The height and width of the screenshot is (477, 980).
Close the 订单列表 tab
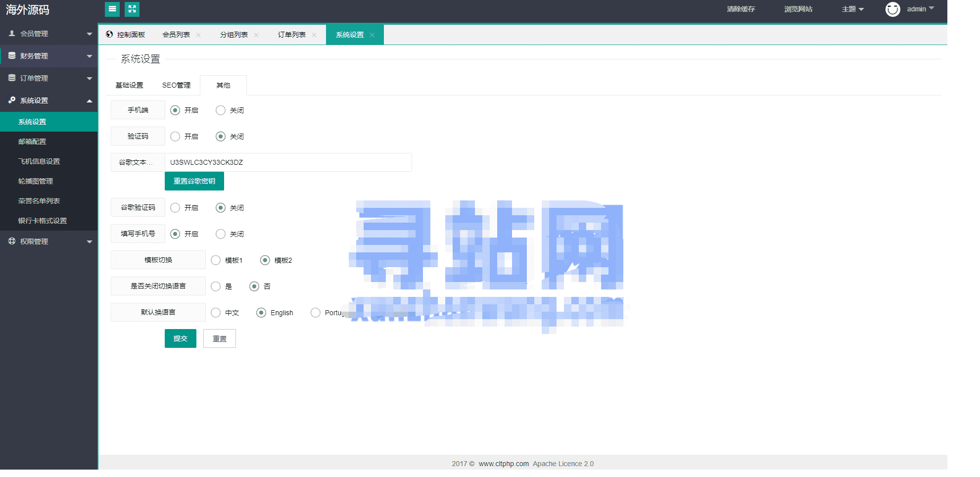click(x=314, y=35)
